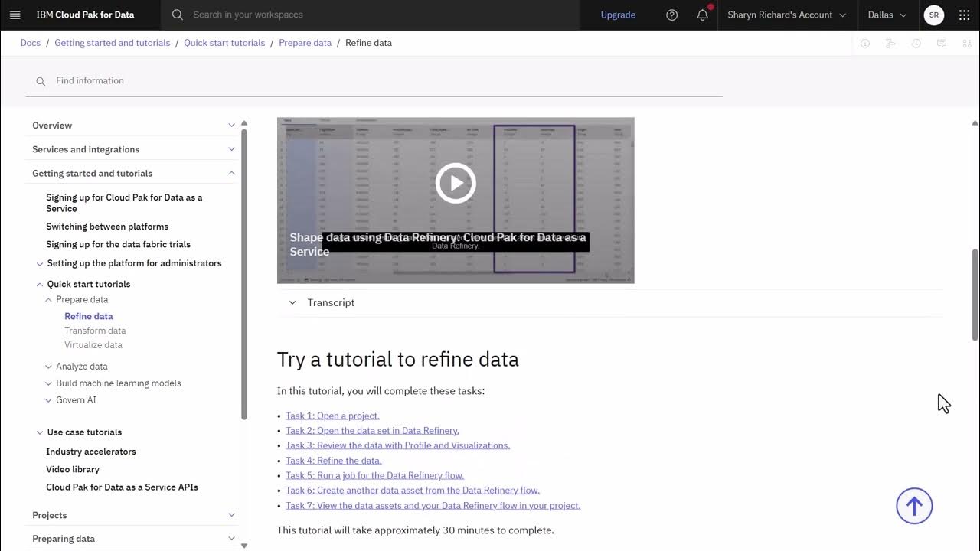This screenshot has width=980, height=551.
Task: Open the Dallas region dropdown
Action: pyautogui.click(x=887, y=15)
